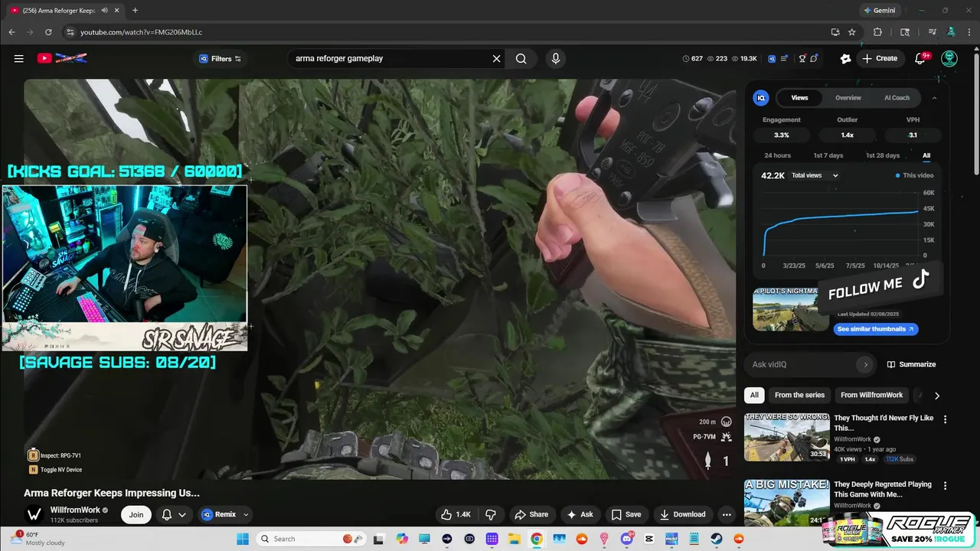
Task: Open the vidIQ list icon in header
Action: [784, 58]
